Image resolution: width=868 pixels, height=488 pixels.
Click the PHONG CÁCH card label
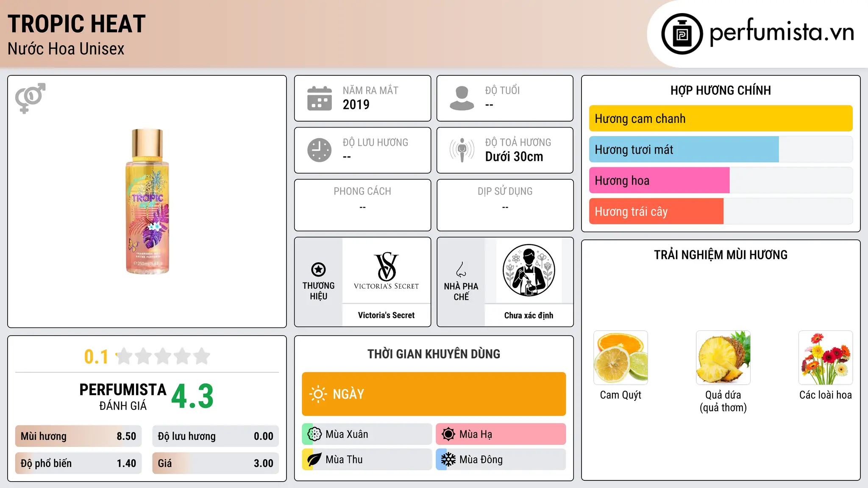pos(362,191)
